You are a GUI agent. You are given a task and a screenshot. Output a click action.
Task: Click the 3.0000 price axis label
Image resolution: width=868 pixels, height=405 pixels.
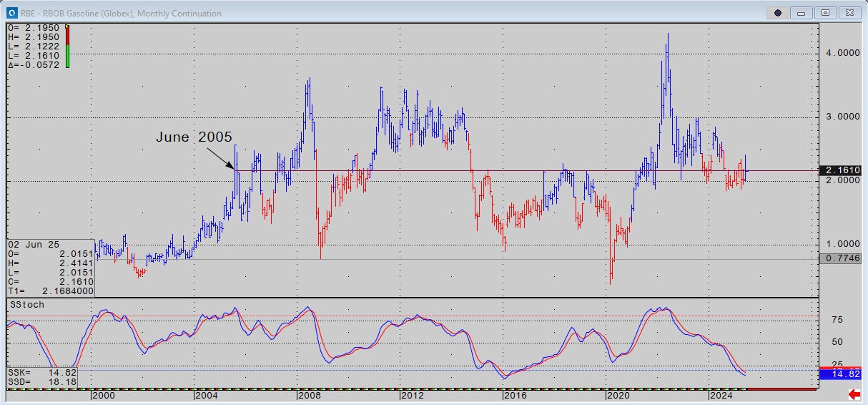point(843,117)
